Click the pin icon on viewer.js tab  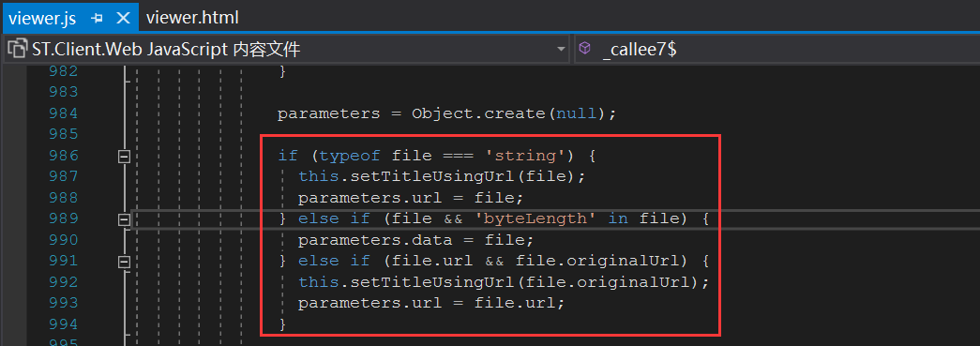(x=97, y=18)
